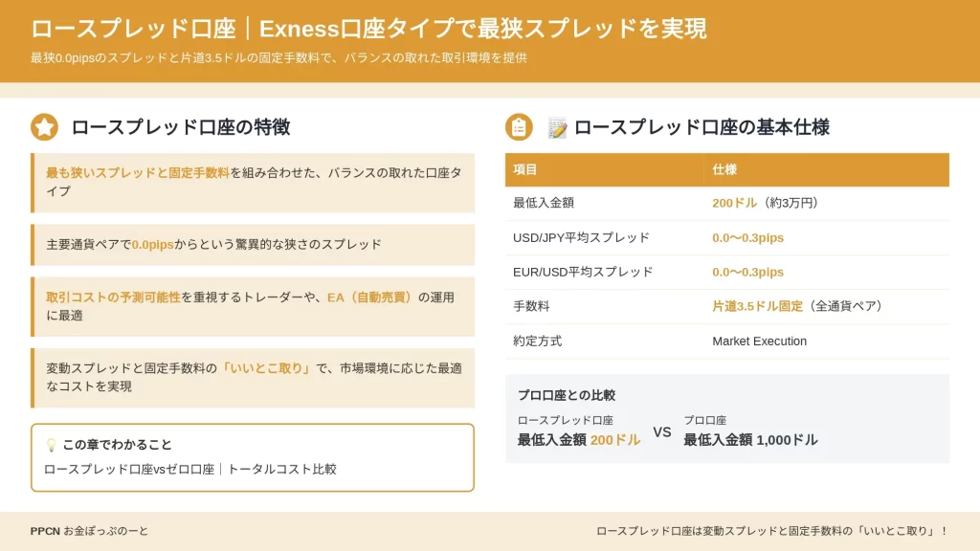
Task: Click 最も狭いスプレッドと固定手数料 highlighted text
Action: coord(138,173)
